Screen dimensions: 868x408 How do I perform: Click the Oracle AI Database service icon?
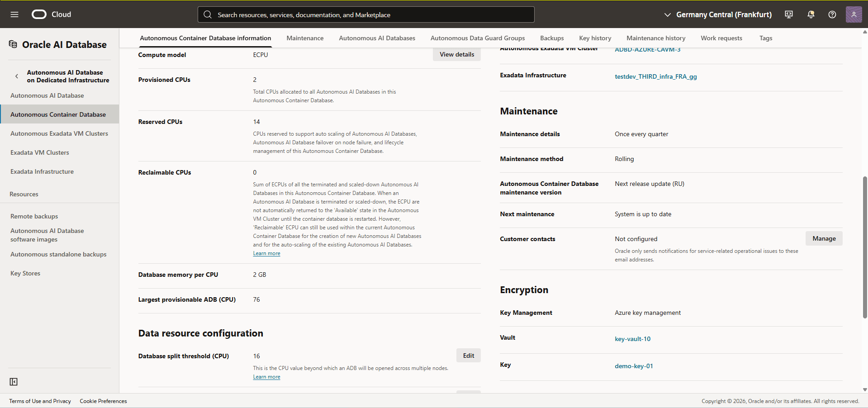click(x=13, y=44)
